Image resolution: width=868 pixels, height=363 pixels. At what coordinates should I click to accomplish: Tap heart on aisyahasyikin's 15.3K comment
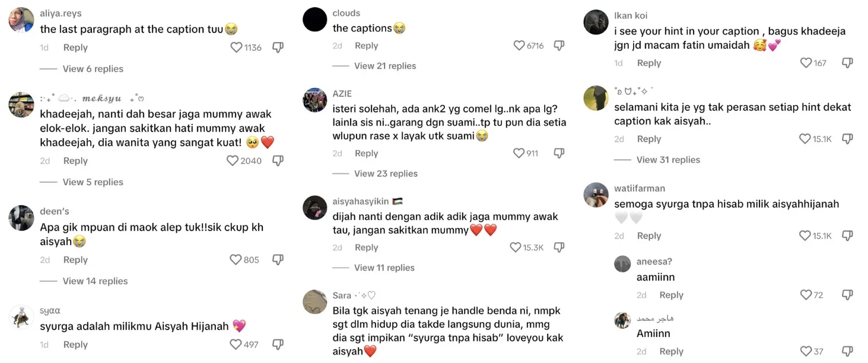[x=516, y=247]
